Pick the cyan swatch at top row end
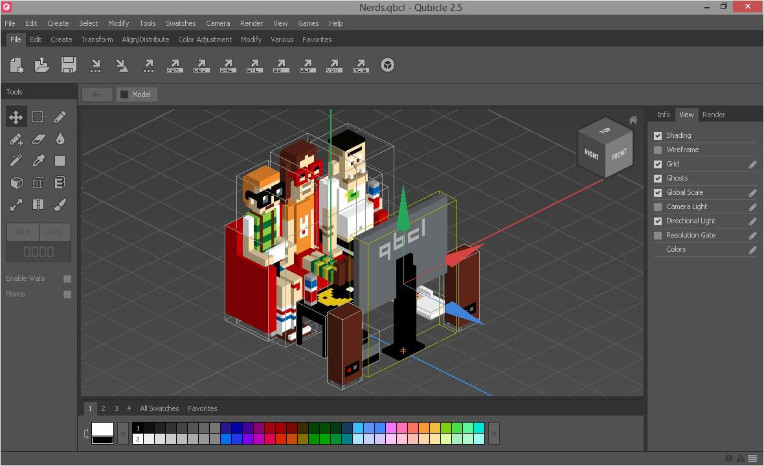Viewport: 764px width, 466px height. pyautogui.click(x=479, y=428)
